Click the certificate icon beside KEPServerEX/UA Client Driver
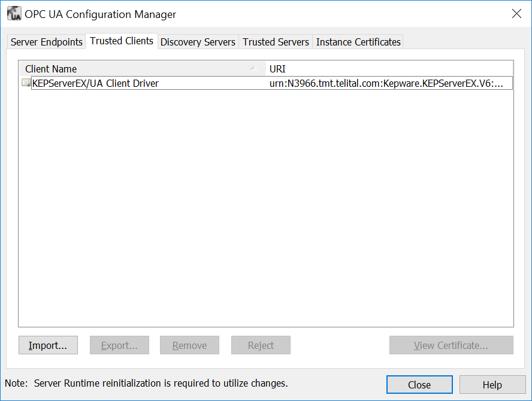This screenshot has height=401, width=532. coord(26,83)
